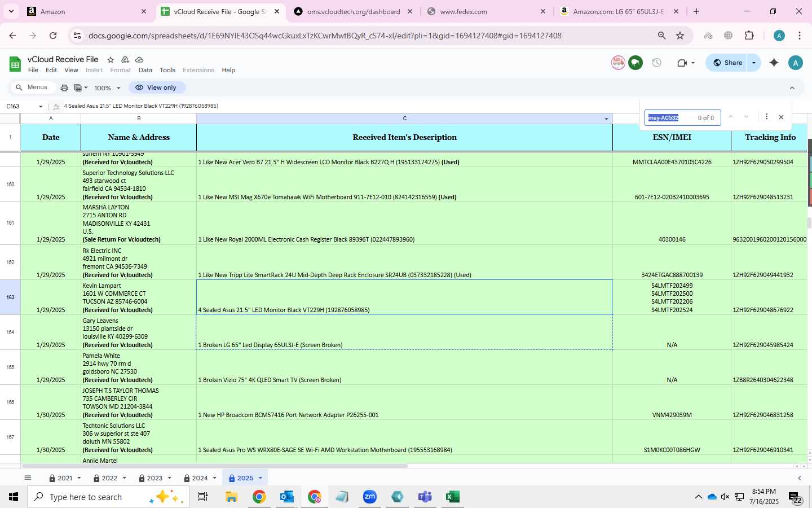Open the 2024 sheet tab menu arrow

point(214,478)
